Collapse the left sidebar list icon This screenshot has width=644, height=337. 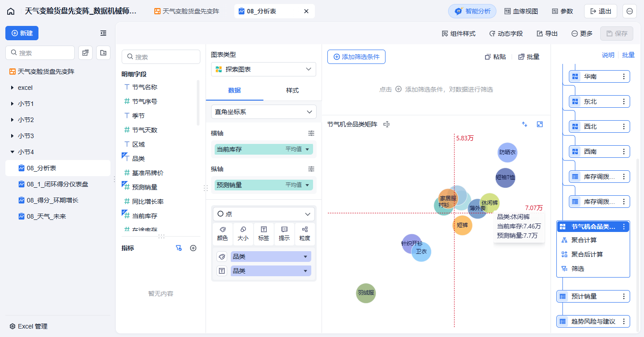pyautogui.click(x=103, y=33)
